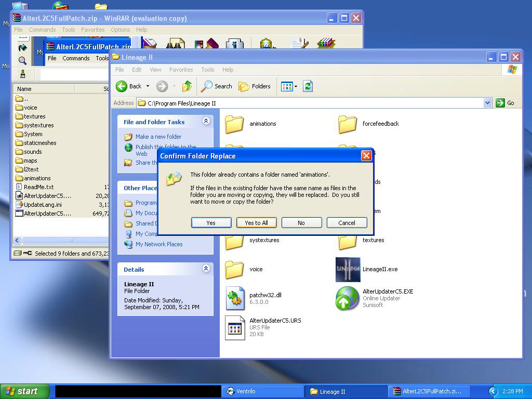Viewport: 532px width, 399px height.
Task: Open Options menu in the WinRAR window
Action: [x=121, y=30]
